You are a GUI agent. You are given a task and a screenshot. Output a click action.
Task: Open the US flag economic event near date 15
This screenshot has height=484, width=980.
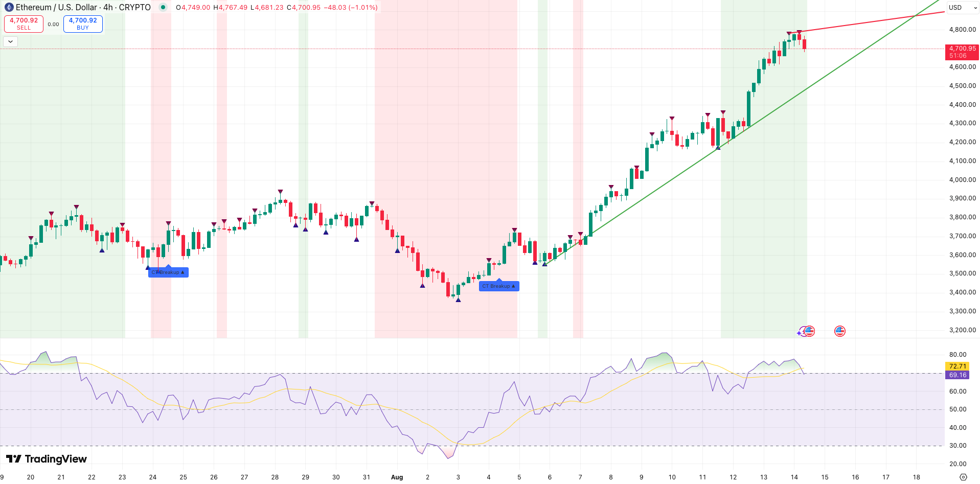840,331
